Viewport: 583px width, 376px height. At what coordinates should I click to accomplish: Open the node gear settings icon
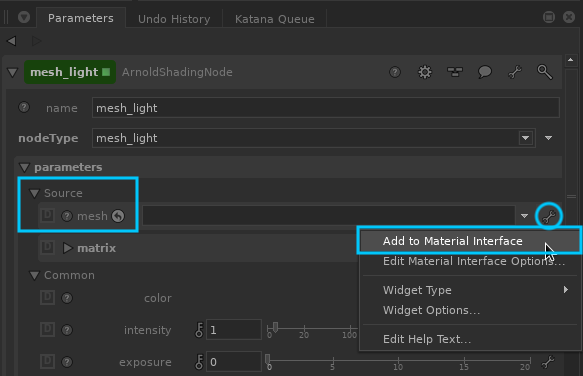pyautogui.click(x=425, y=72)
